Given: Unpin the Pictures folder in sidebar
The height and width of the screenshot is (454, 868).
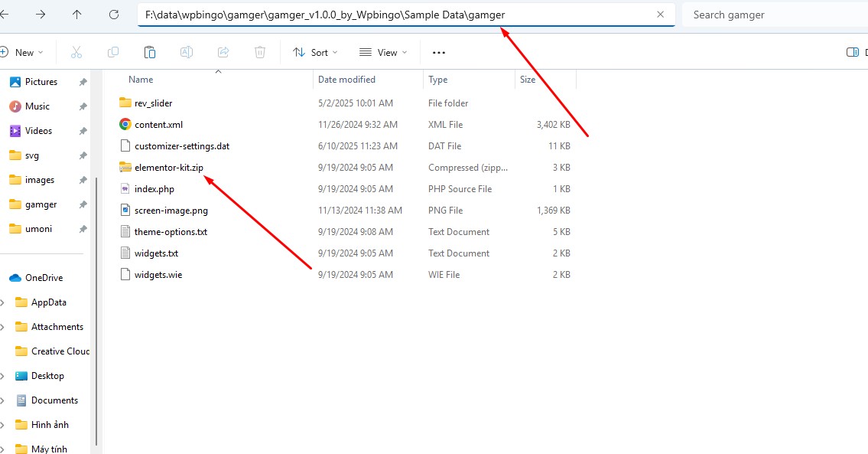Looking at the screenshot, I should click(83, 82).
